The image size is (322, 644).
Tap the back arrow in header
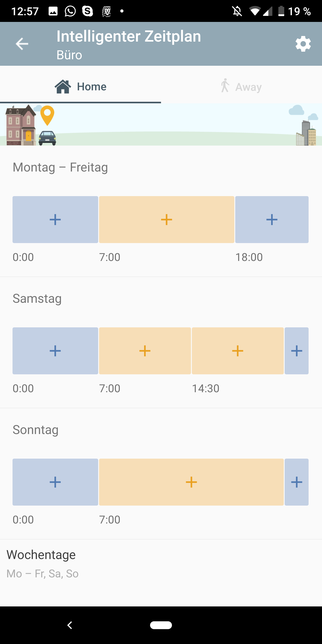(x=22, y=44)
